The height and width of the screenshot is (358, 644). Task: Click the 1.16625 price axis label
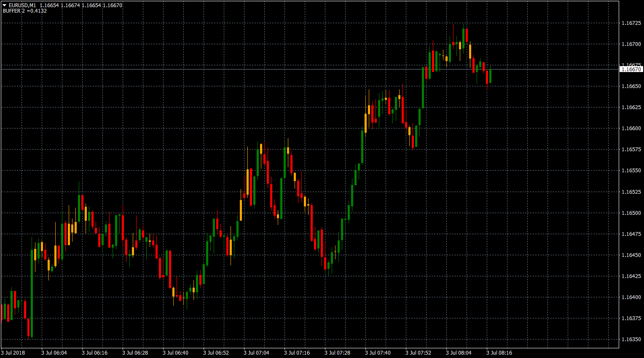click(631, 107)
